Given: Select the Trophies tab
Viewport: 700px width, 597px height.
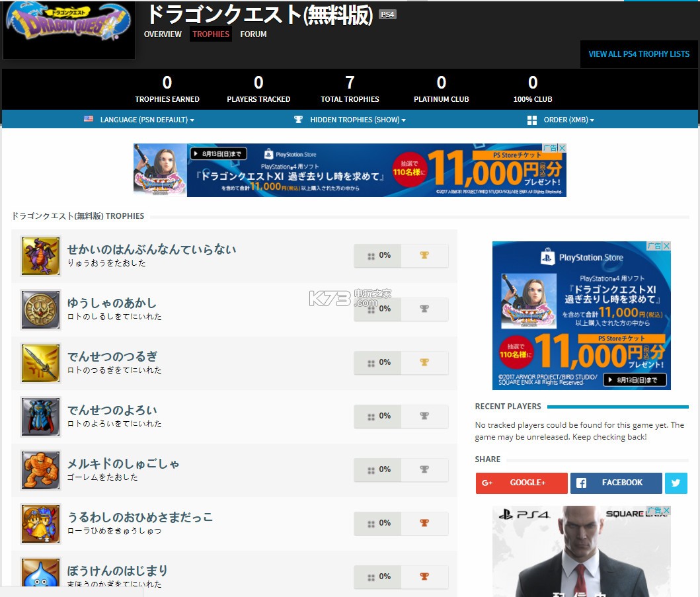Looking at the screenshot, I should pyautogui.click(x=211, y=34).
